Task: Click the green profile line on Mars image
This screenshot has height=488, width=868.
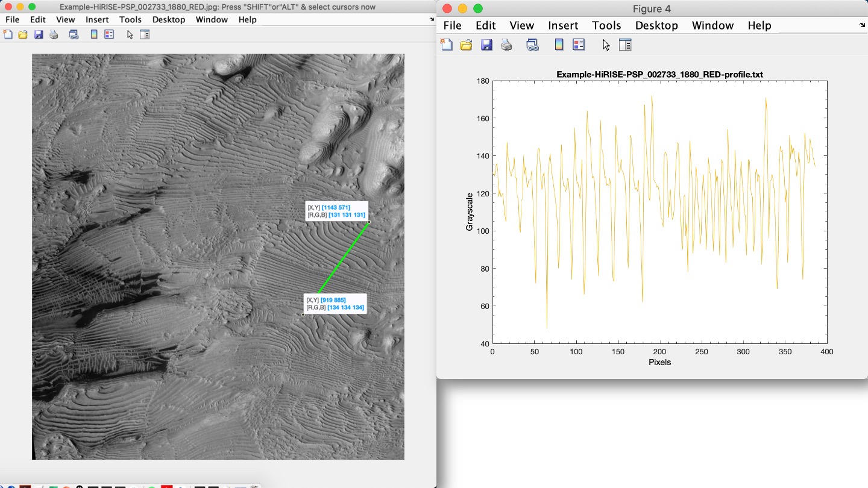Action: [344, 258]
